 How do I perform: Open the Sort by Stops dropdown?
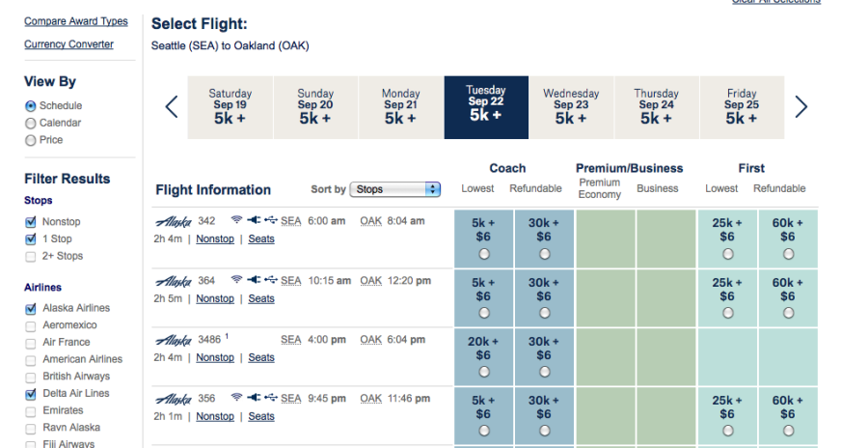tap(394, 189)
